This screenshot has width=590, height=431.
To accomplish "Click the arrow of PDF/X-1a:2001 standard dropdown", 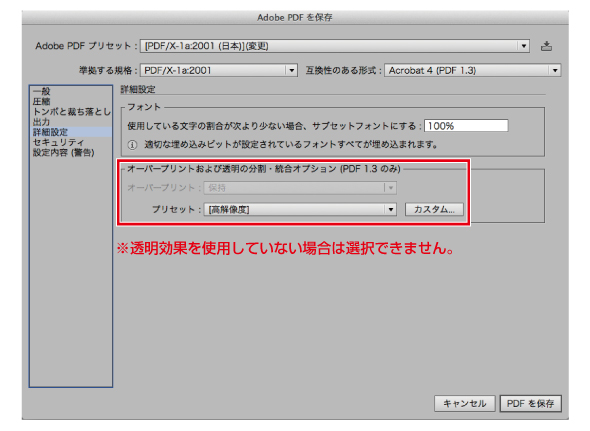I will pos(292,70).
